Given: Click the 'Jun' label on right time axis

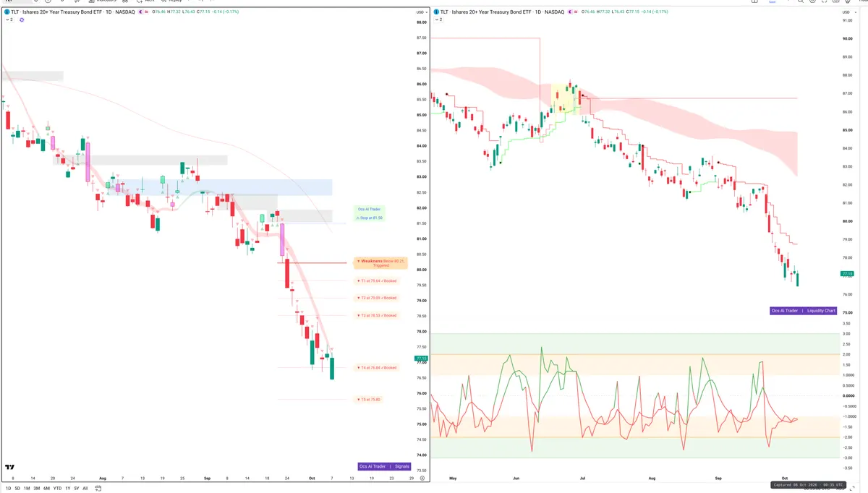Looking at the screenshot, I should click(516, 479).
